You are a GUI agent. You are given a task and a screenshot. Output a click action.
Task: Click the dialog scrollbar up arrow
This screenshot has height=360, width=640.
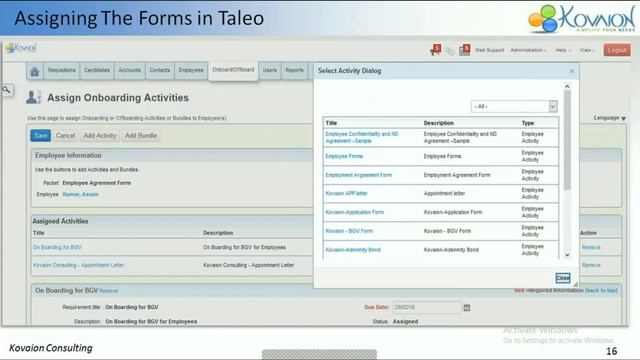tap(567, 87)
